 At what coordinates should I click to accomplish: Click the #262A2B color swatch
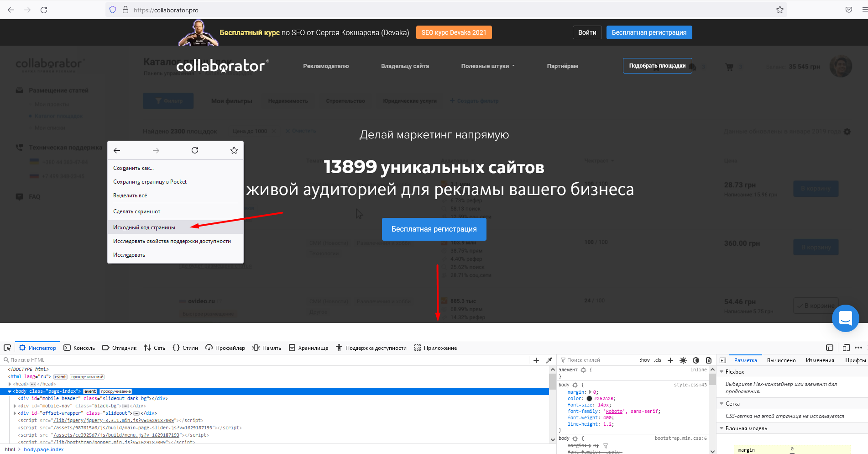(589, 399)
